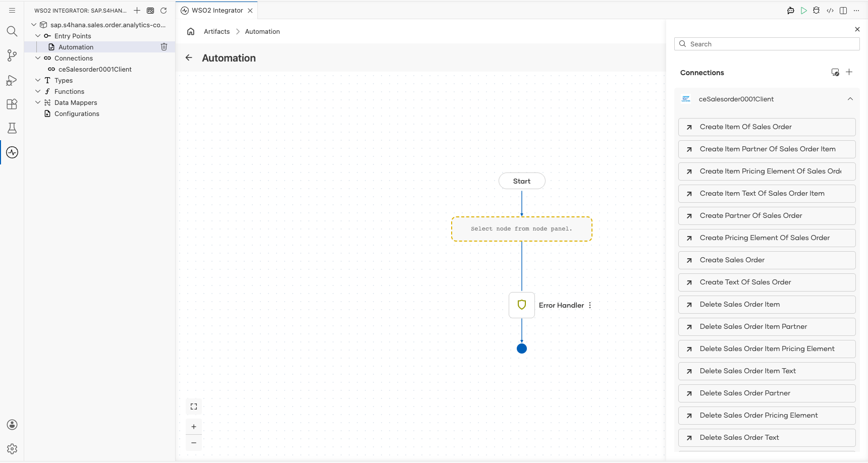This screenshot has width=868, height=463.
Task: Collapse the sap.s4hana.sales.order project root
Action: pyautogui.click(x=34, y=25)
